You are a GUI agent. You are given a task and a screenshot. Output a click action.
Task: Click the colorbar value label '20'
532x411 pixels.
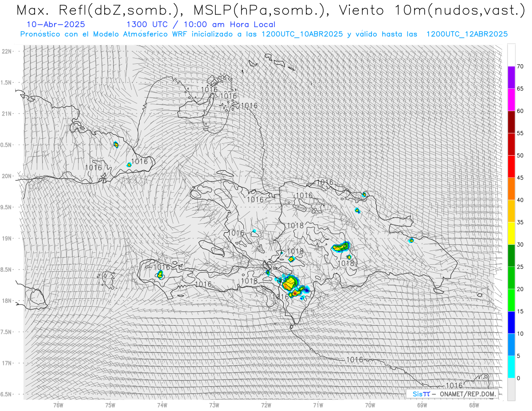pyautogui.click(x=520, y=289)
